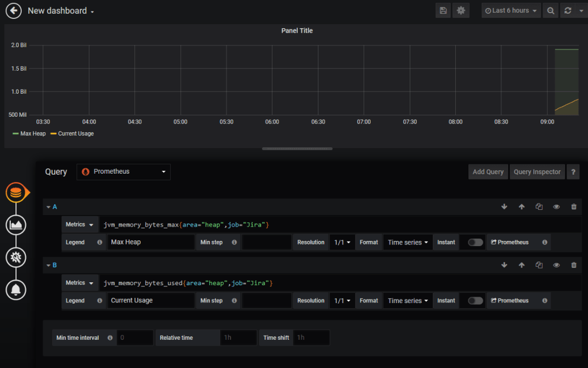Click the Add Query button
The height and width of the screenshot is (368, 588).
[488, 172]
